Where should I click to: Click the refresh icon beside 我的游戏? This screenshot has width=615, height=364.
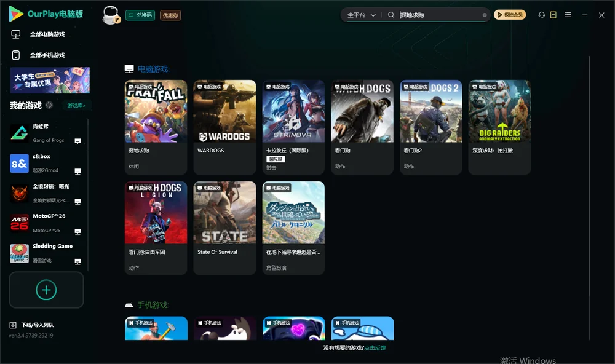49,105
